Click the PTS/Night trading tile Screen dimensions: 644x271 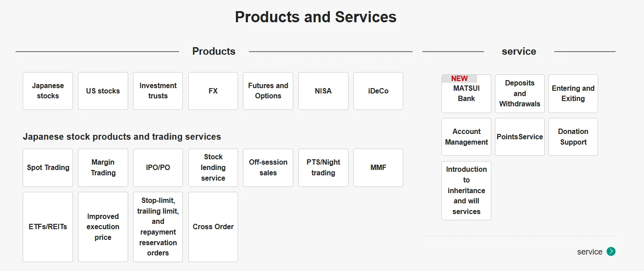click(323, 168)
